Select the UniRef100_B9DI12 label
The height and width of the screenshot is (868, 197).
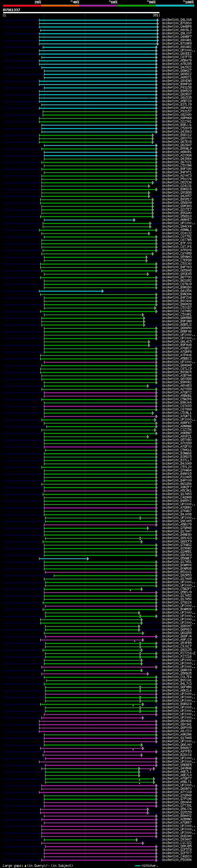[x=177, y=135]
